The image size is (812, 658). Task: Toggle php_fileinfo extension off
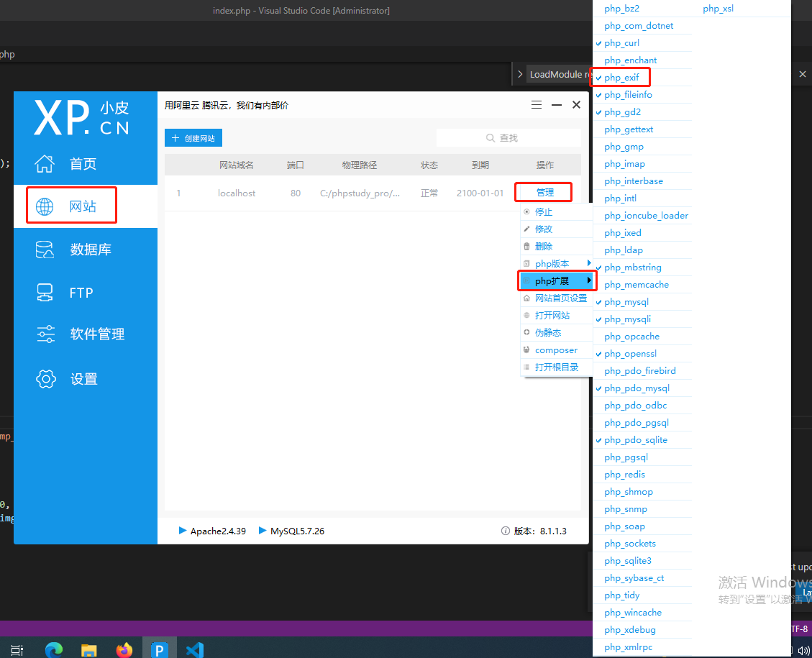(x=628, y=95)
